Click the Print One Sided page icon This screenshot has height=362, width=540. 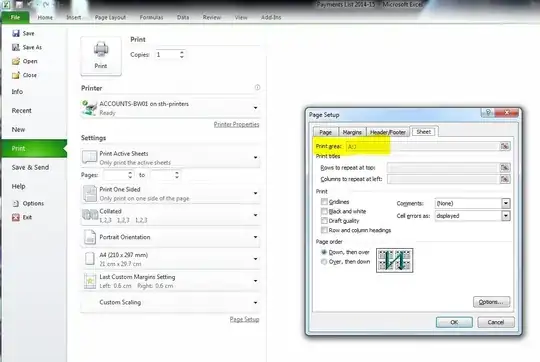coord(90,194)
